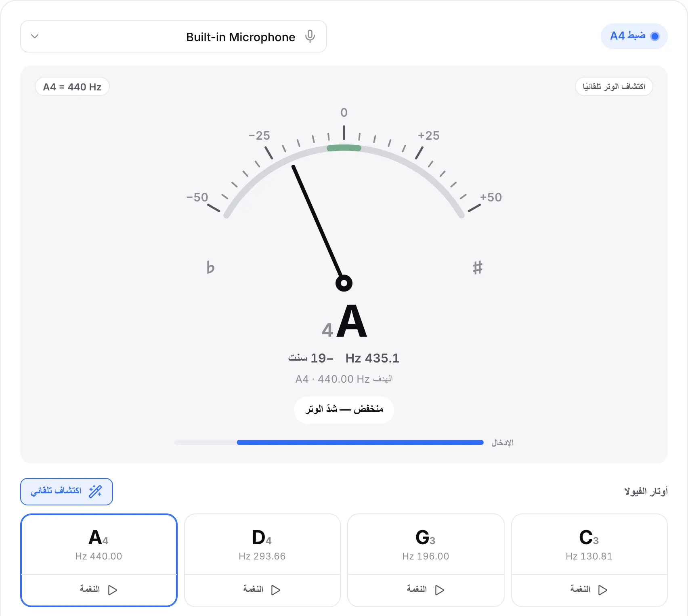
Task: Click the −25 gauge label
Action: (x=259, y=136)
